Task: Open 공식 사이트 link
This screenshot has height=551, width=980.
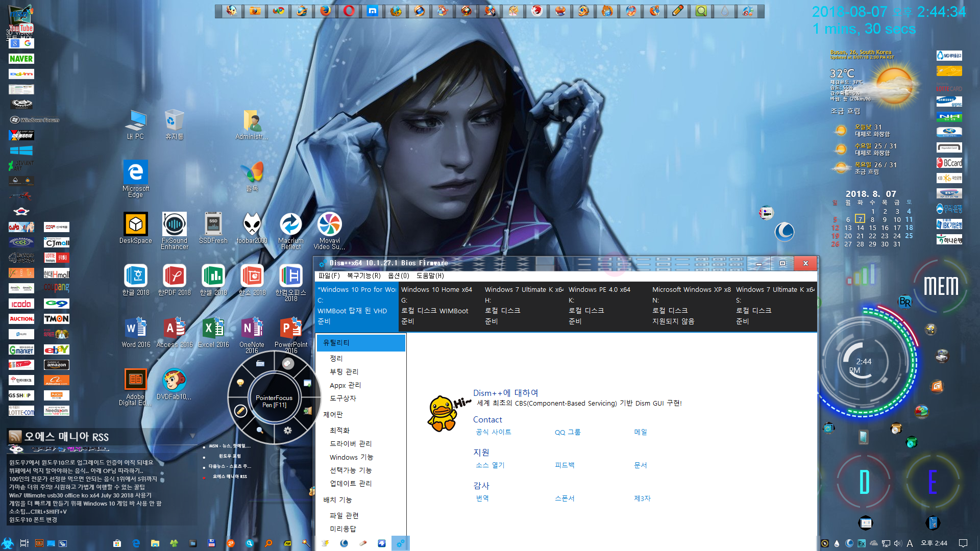Action: (493, 432)
